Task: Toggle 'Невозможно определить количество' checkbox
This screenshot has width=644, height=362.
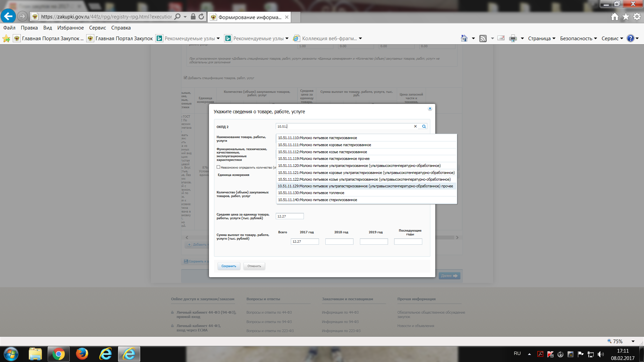Action: click(x=218, y=167)
